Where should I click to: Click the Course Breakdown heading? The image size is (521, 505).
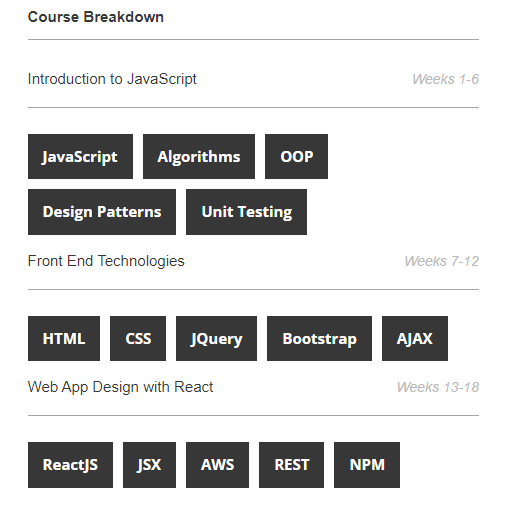click(x=96, y=17)
